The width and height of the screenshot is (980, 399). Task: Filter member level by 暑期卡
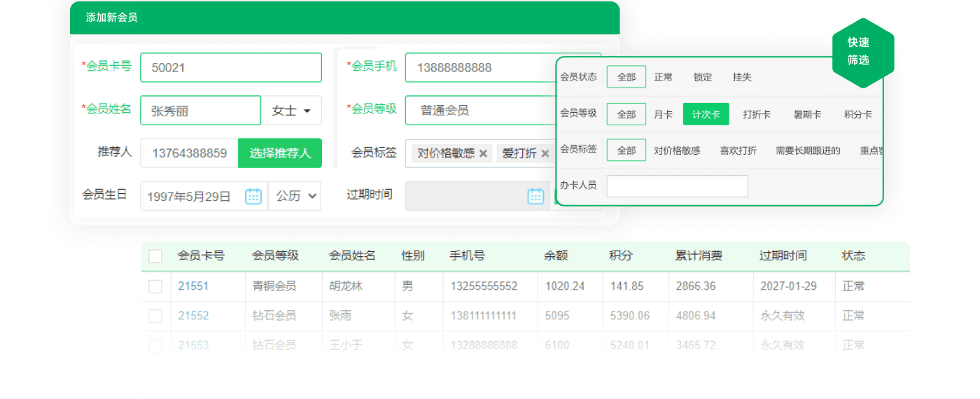(807, 114)
